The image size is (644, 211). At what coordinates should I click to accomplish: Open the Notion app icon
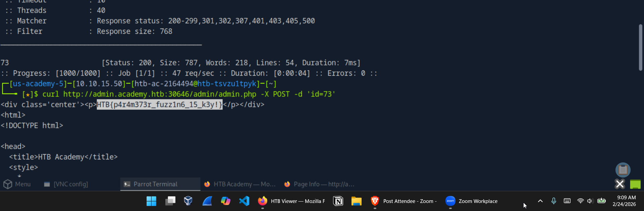(x=338, y=201)
